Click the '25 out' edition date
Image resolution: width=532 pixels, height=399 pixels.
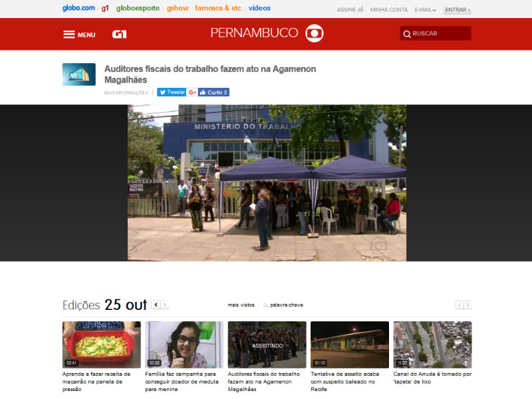tap(126, 305)
